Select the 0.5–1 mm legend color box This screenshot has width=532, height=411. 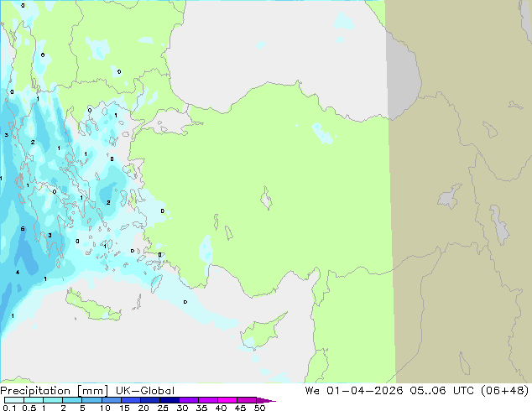pyautogui.click(x=34, y=400)
